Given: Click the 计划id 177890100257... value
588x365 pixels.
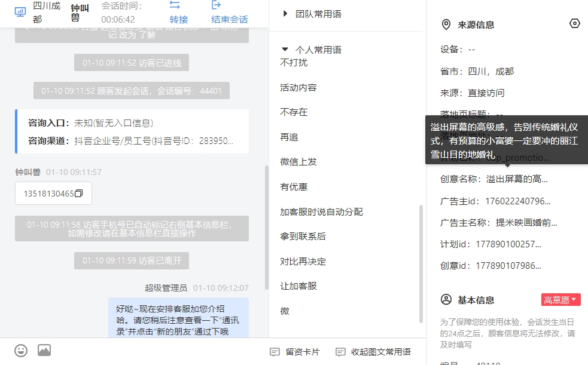Looking at the screenshot, I should click(x=508, y=244).
